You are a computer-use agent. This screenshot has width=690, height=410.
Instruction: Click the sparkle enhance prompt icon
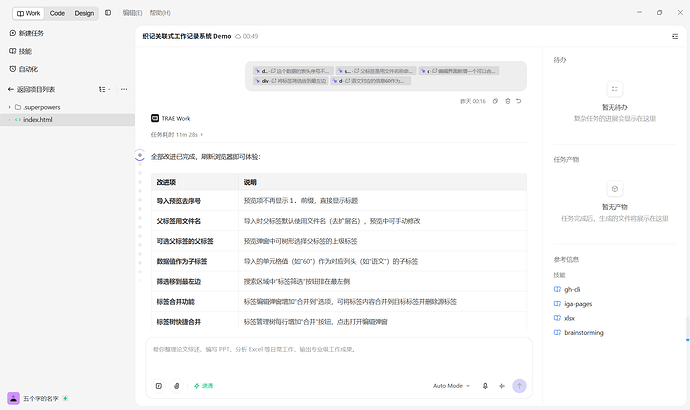(x=502, y=386)
